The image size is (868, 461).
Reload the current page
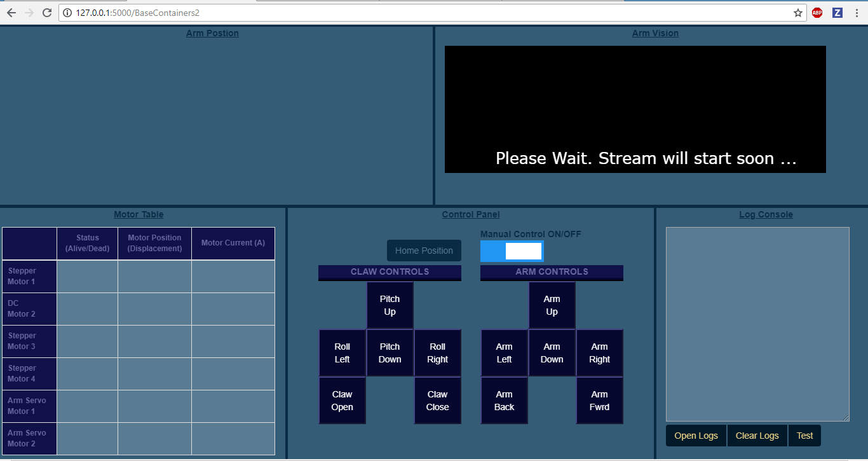pyautogui.click(x=48, y=12)
